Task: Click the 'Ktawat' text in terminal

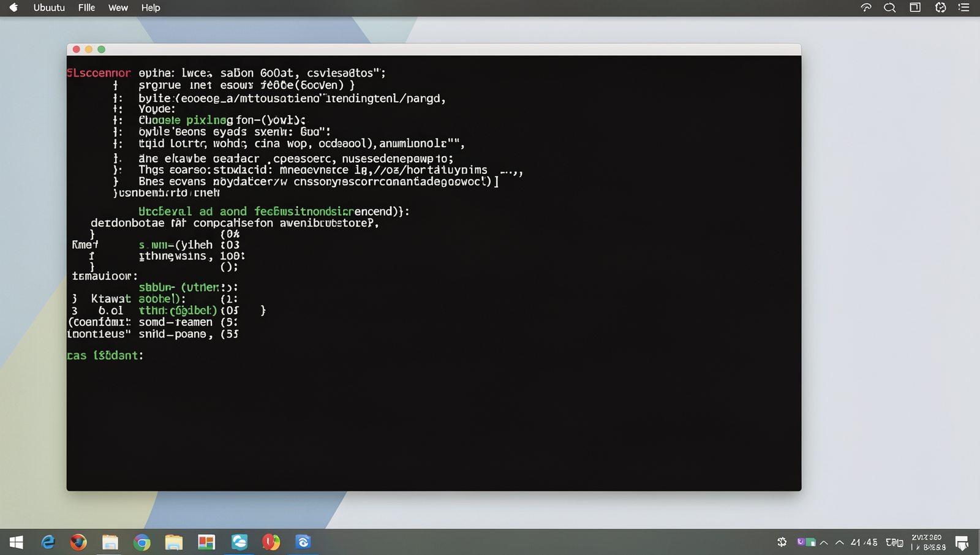Action: (x=111, y=299)
